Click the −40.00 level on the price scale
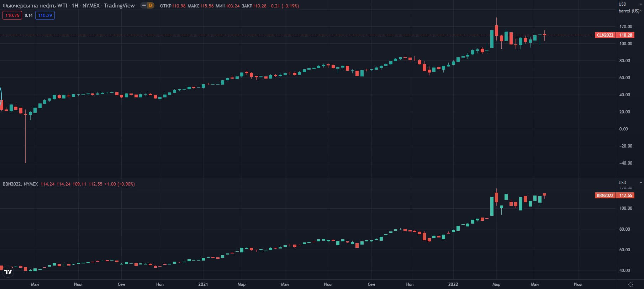The width and height of the screenshot is (644, 289). click(x=625, y=163)
